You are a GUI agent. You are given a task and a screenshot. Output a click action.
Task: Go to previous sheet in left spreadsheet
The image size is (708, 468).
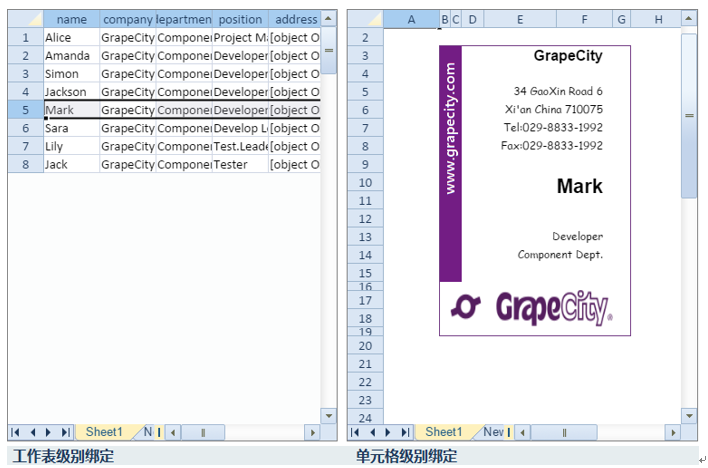point(33,432)
